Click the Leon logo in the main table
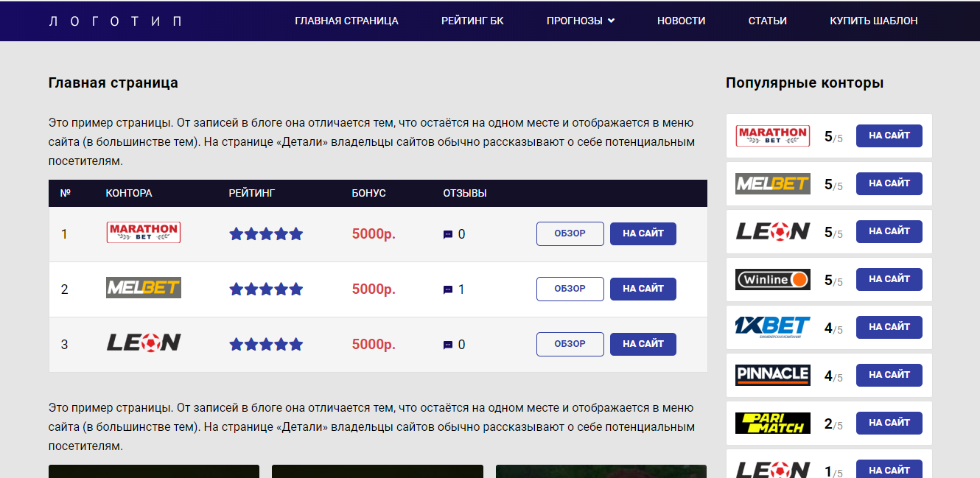Viewport: 980px width, 478px height. (144, 343)
